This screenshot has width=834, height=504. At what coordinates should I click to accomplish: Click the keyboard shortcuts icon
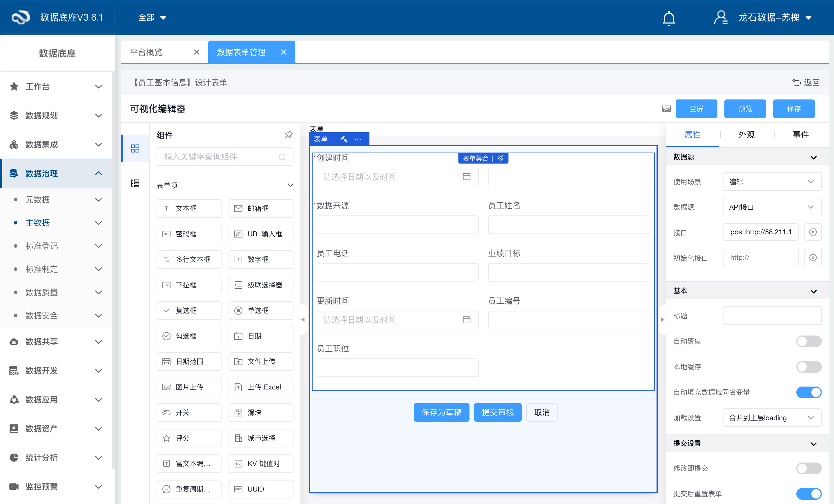[x=666, y=109]
